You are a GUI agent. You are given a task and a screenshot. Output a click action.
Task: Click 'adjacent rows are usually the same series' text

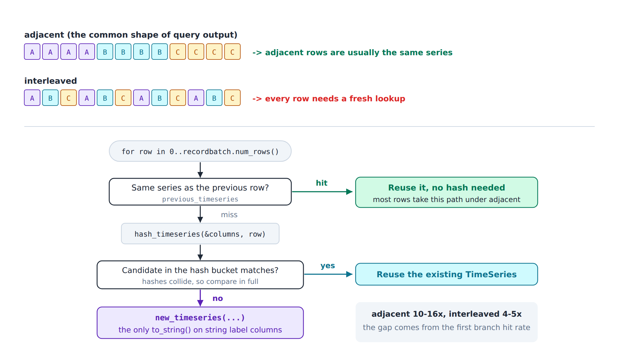coord(359,52)
